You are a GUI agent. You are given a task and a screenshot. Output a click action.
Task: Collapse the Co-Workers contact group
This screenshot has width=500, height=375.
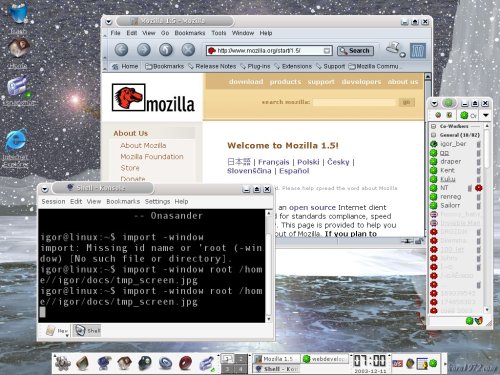pos(433,126)
